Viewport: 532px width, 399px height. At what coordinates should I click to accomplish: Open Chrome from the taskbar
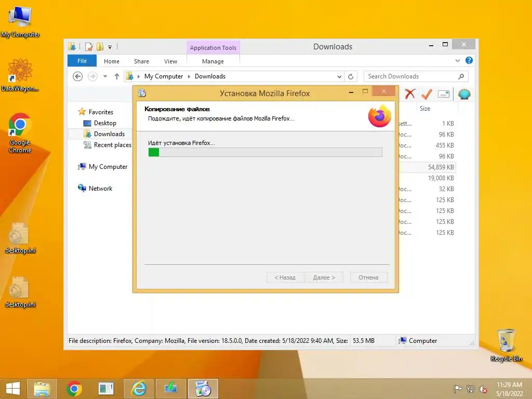[x=74, y=389]
